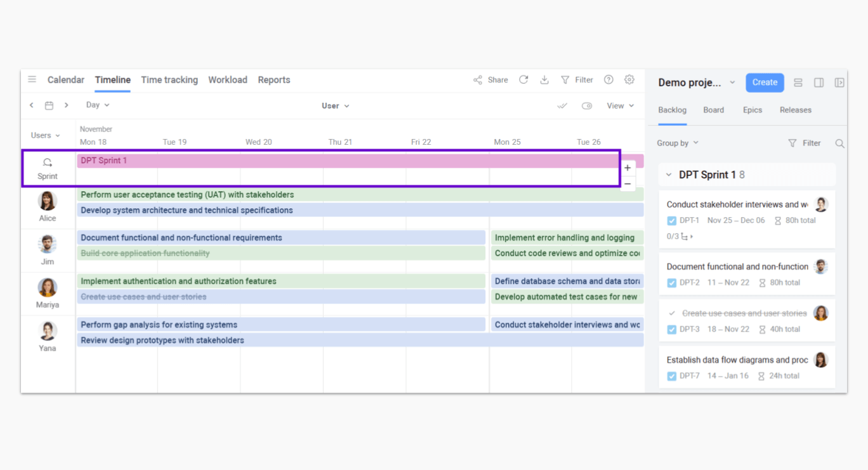Click the search icon in backlog panel
The height and width of the screenshot is (470, 868).
coord(839,144)
